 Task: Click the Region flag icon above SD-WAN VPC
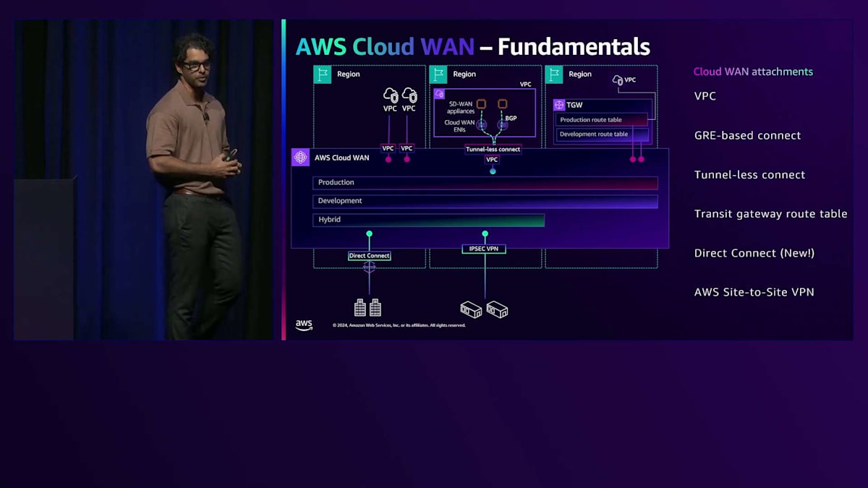438,74
